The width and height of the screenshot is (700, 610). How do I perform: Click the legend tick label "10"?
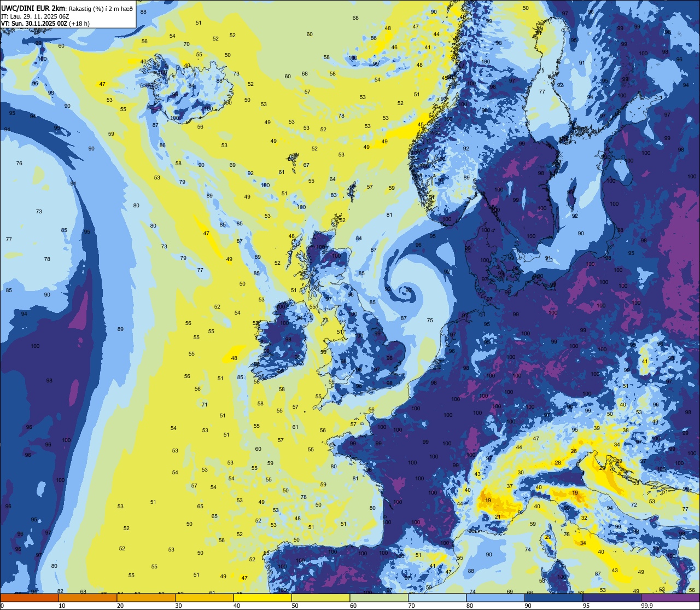62,606
